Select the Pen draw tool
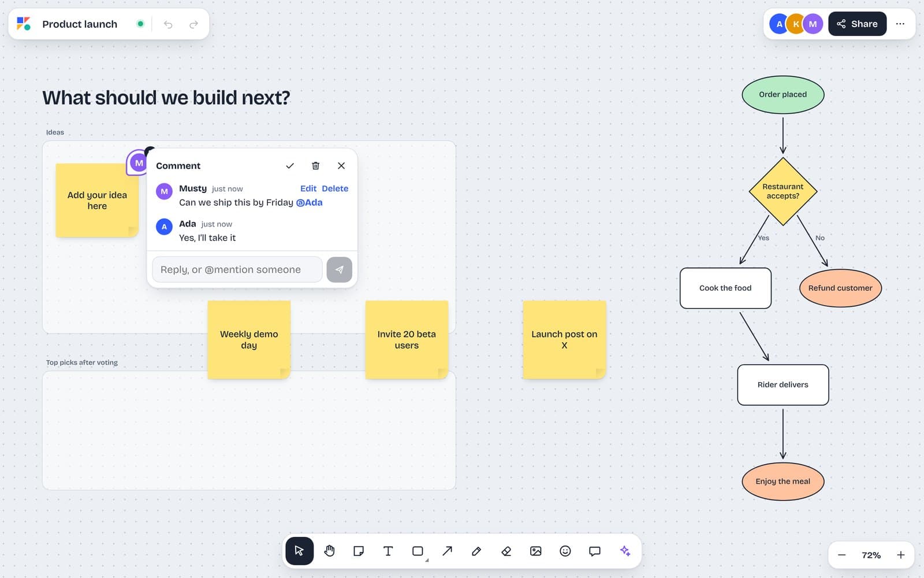 tap(476, 551)
